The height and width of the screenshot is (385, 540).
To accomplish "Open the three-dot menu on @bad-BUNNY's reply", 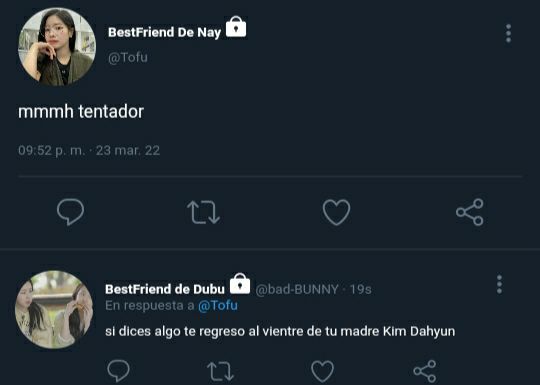I will coord(499,284).
